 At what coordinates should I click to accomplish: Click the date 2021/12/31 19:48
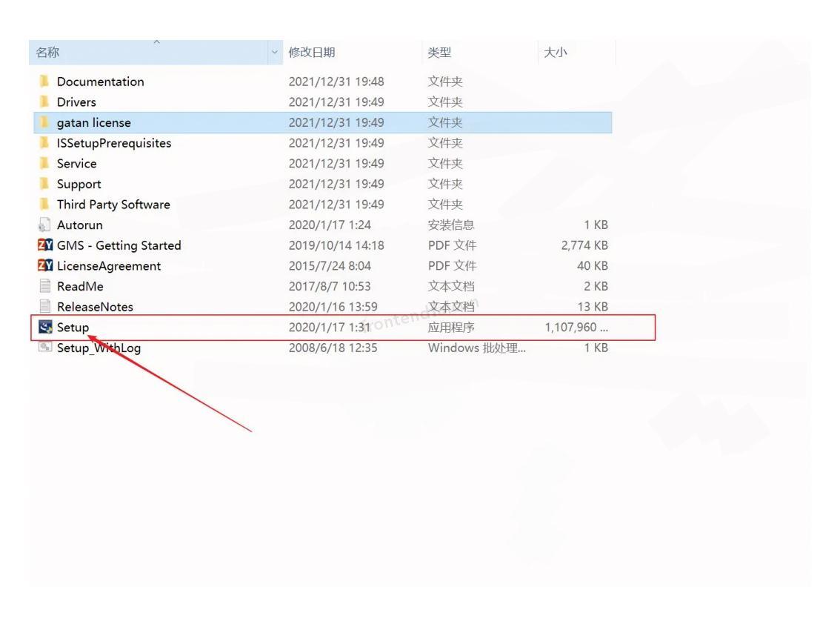click(x=336, y=82)
